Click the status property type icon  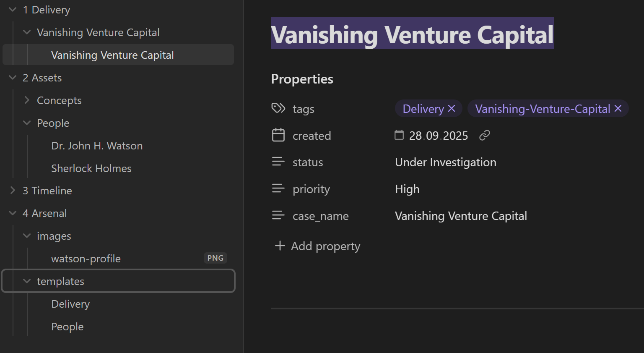pyautogui.click(x=278, y=162)
